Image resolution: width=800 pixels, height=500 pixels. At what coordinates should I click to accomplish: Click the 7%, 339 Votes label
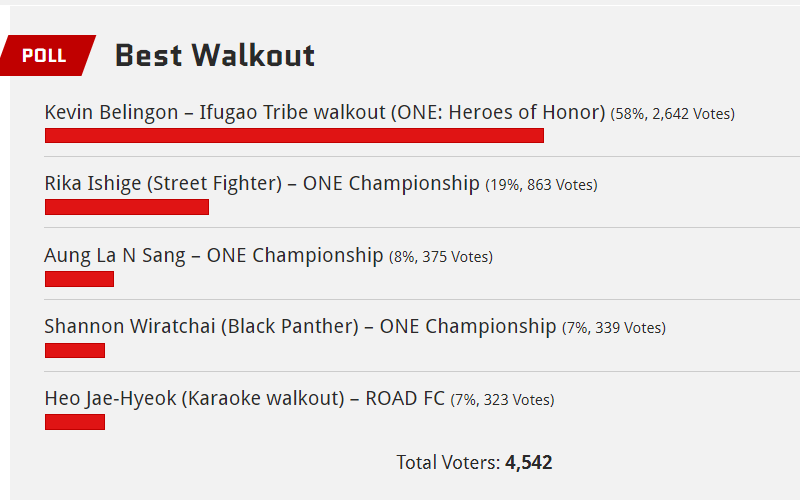(614, 328)
